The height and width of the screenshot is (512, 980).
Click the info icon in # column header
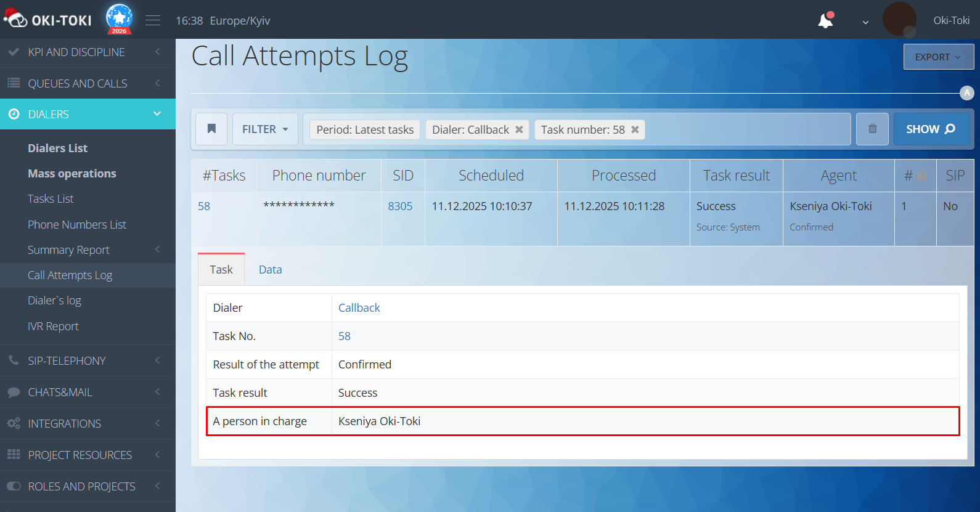point(921,176)
